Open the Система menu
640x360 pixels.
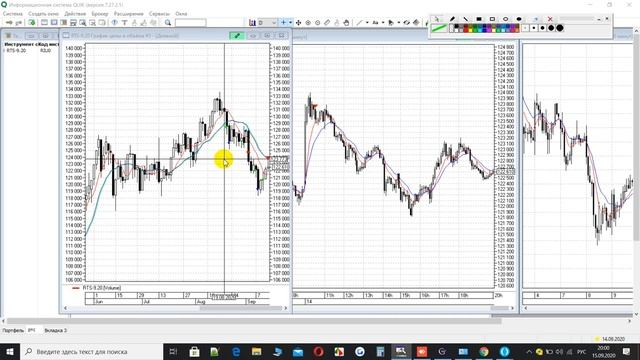coord(12,13)
